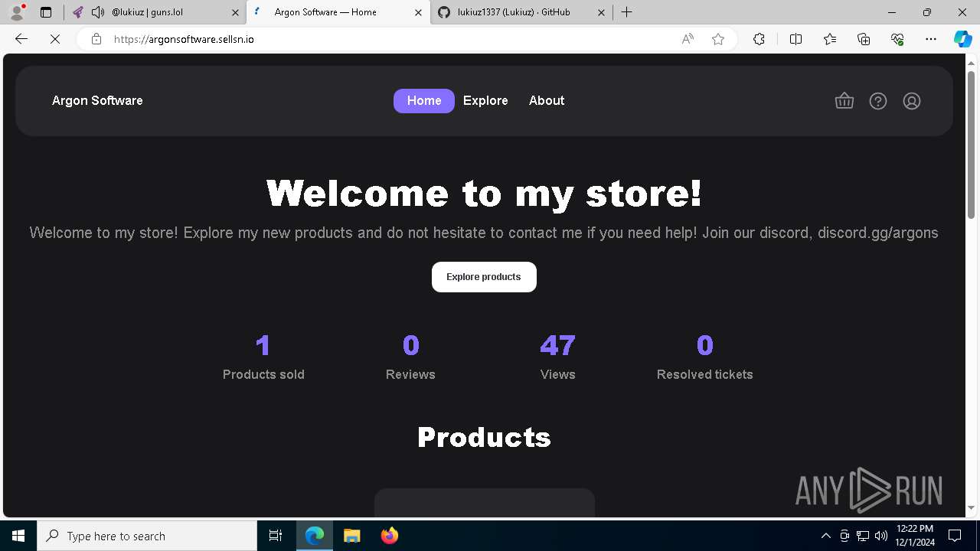
Task: Click scrollbar down arrow
Action: (x=972, y=507)
